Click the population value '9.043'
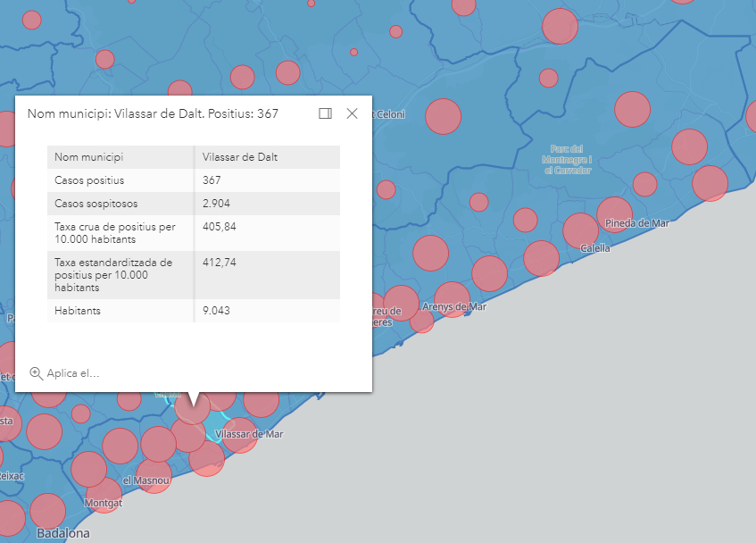Image resolution: width=756 pixels, height=543 pixels. click(x=216, y=311)
